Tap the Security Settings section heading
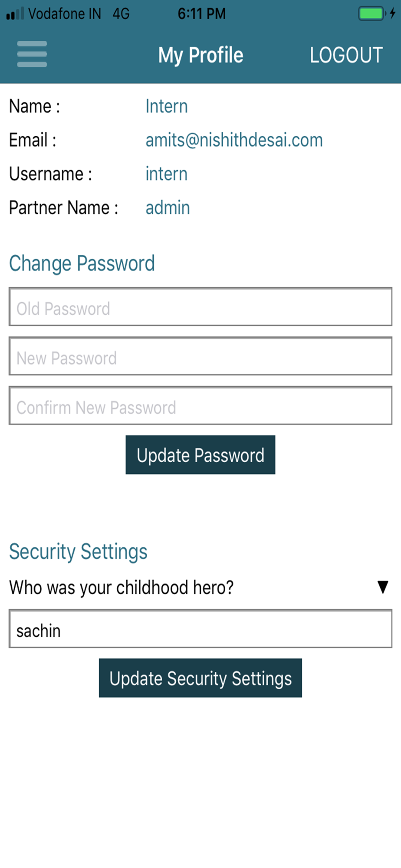The width and height of the screenshot is (401, 868). tap(79, 552)
